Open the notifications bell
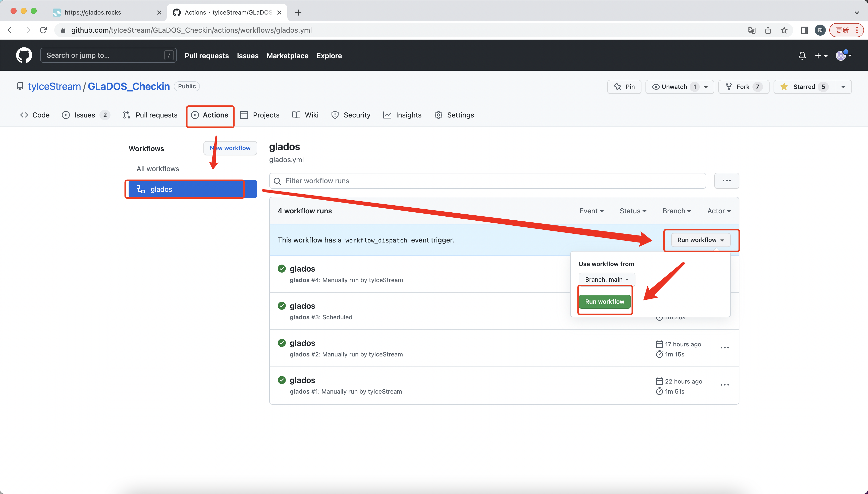The height and width of the screenshot is (494, 868). [x=802, y=56]
